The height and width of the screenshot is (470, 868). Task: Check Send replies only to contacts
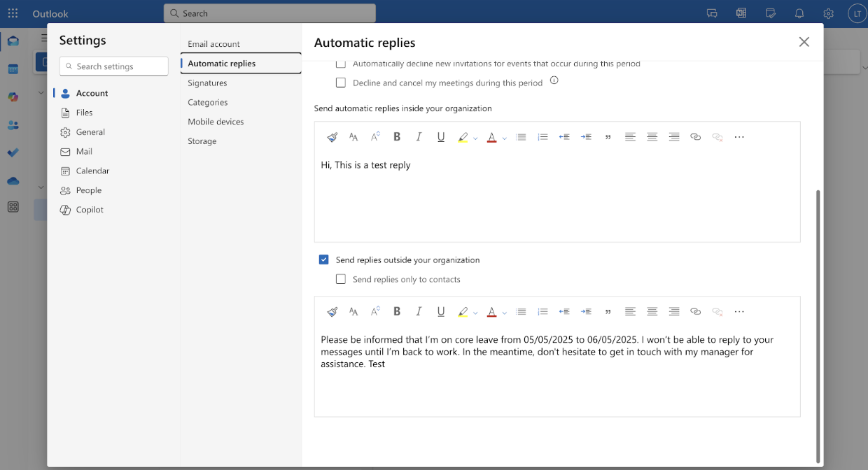click(x=341, y=279)
